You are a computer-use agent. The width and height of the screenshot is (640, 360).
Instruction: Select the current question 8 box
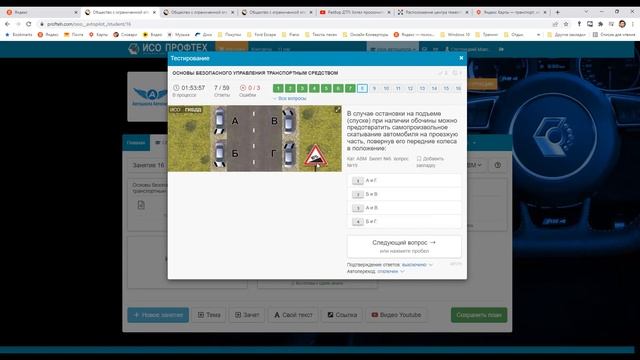362,88
